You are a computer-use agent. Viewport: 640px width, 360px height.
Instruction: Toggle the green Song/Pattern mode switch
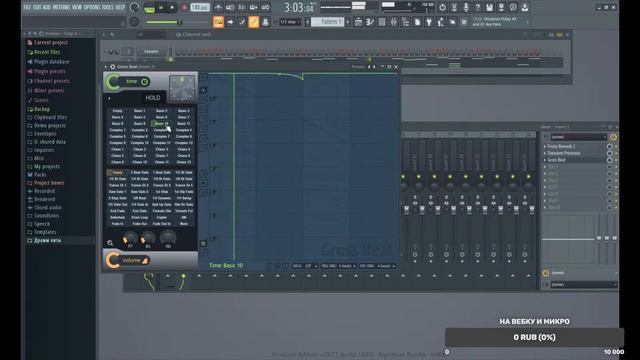click(x=149, y=8)
